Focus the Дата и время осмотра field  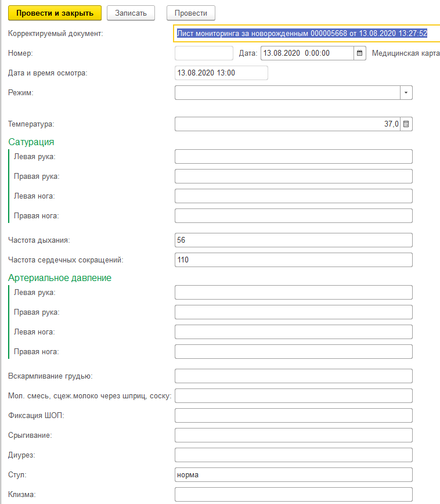click(x=221, y=73)
